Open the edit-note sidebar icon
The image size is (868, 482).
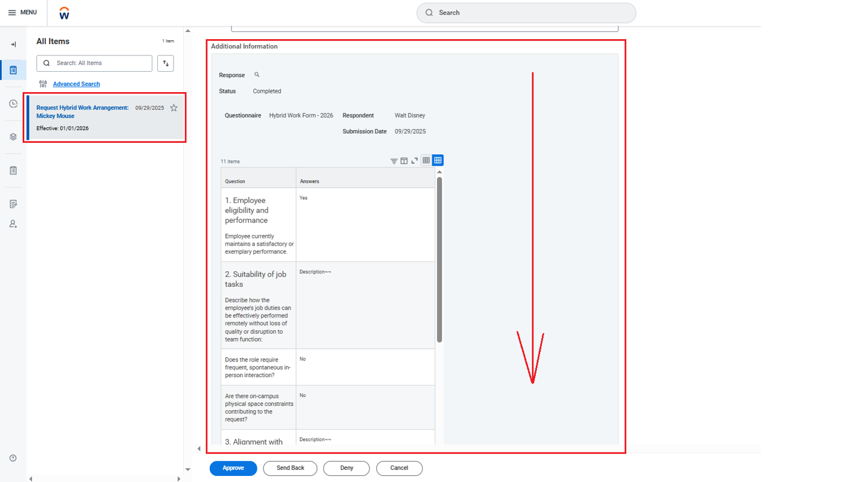pyautogui.click(x=13, y=204)
